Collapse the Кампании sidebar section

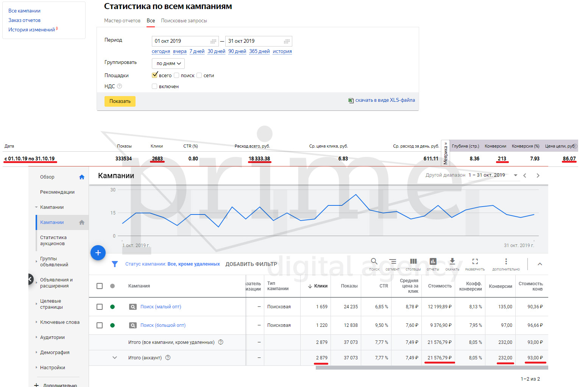[36, 207]
